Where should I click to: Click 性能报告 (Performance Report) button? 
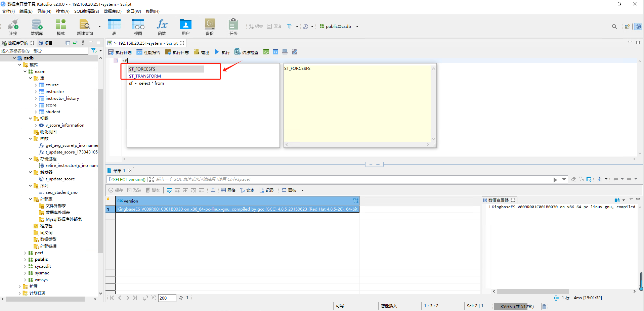pyautogui.click(x=148, y=52)
